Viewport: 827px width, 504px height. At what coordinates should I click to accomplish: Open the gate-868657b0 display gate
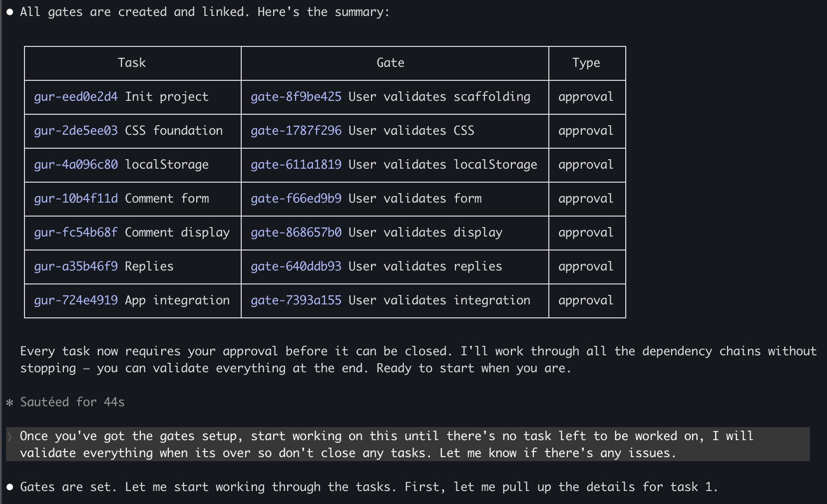[296, 233]
